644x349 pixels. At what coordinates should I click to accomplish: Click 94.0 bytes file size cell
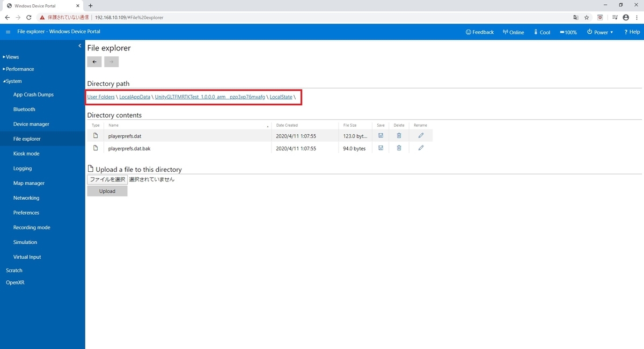(x=354, y=148)
